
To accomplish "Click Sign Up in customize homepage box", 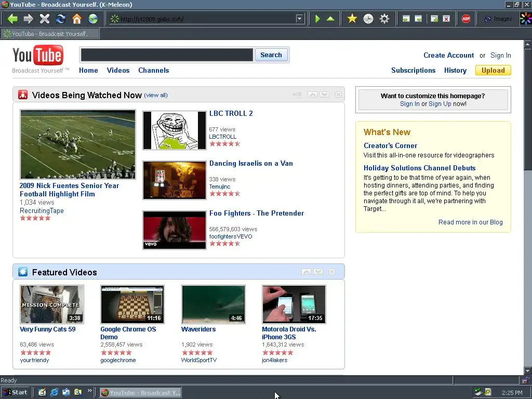I will (440, 104).
